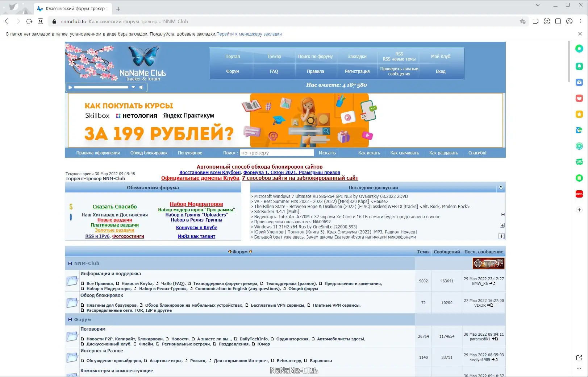Open the Платиновые раздачи link

pos(114,225)
